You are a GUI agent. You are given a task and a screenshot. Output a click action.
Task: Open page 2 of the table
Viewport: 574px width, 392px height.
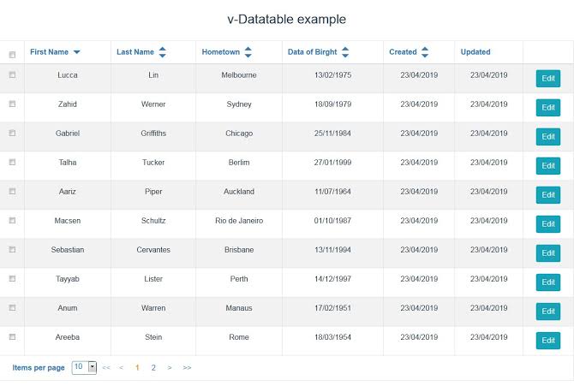pos(153,367)
